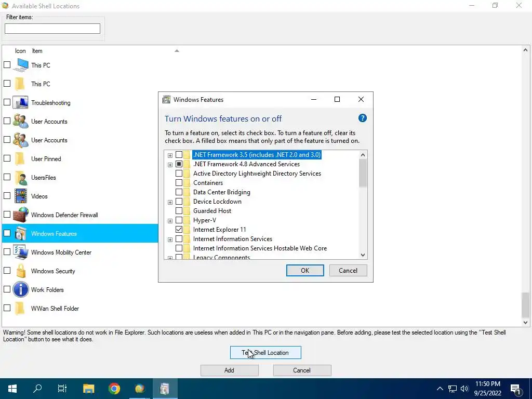The height and width of the screenshot is (399, 532).
Task: Toggle .NET Framework 4.8 Advanced Services checkbox
Action: click(x=179, y=164)
